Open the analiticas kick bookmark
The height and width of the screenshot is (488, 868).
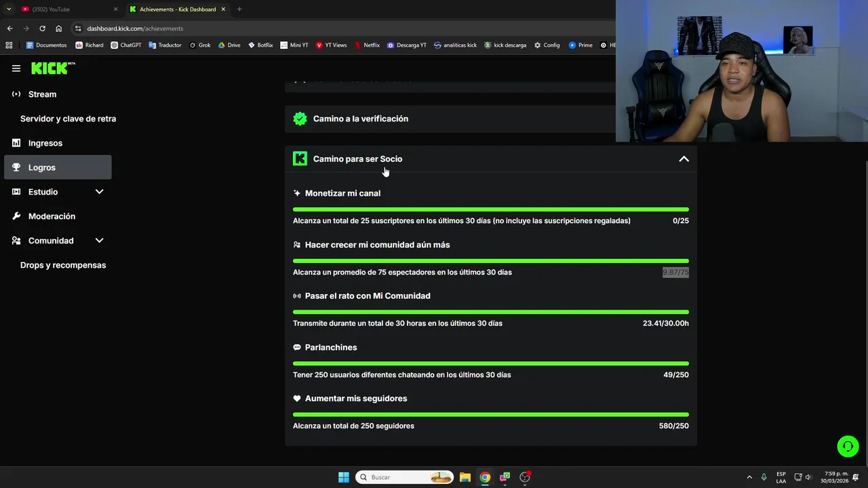(455, 45)
